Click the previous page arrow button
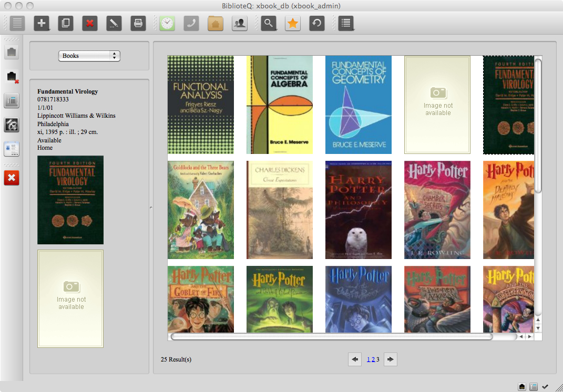This screenshot has height=392, width=563. coord(355,359)
